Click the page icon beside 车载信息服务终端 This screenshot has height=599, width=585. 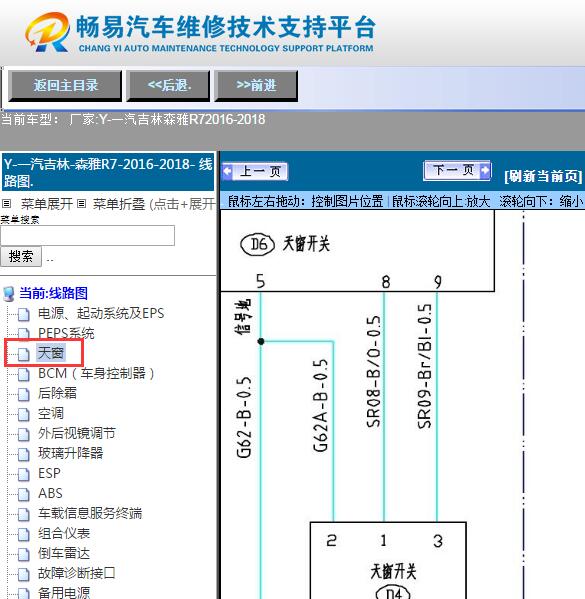point(24,514)
